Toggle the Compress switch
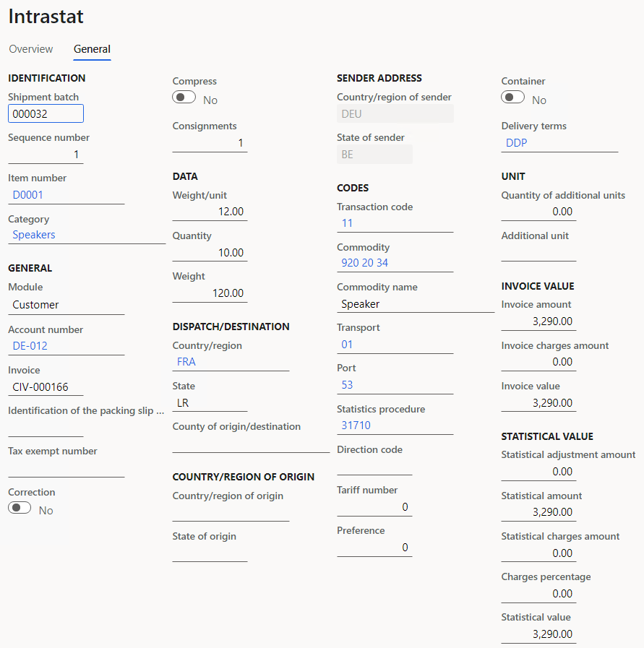This screenshot has width=644, height=648. click(x=184, y=96)
